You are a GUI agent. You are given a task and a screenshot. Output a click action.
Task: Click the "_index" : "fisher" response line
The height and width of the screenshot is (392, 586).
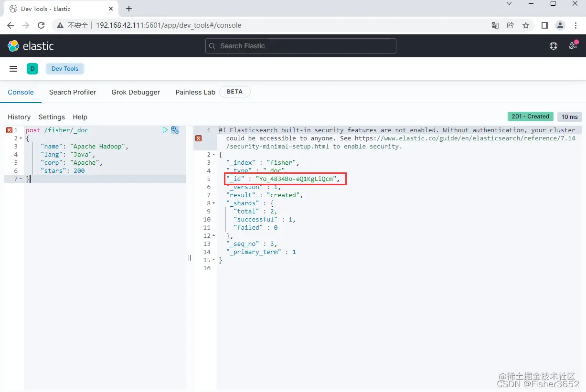tap(263, 163)
